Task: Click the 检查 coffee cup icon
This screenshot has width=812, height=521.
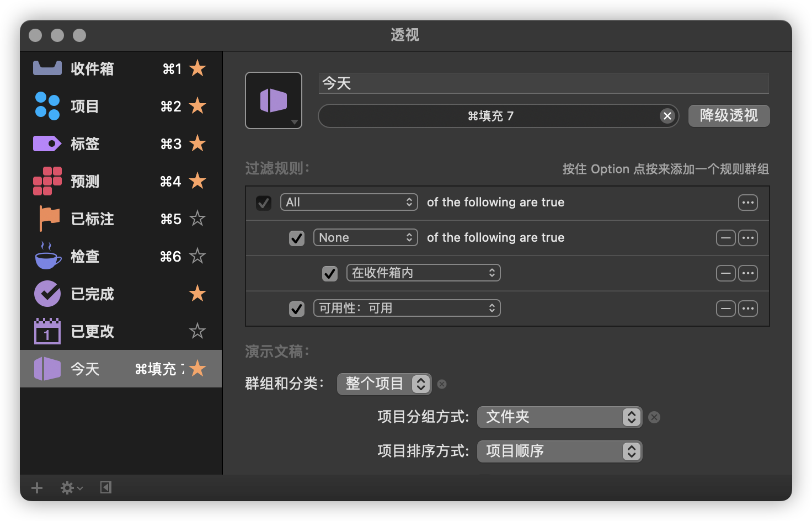Action: pos(47,256)
